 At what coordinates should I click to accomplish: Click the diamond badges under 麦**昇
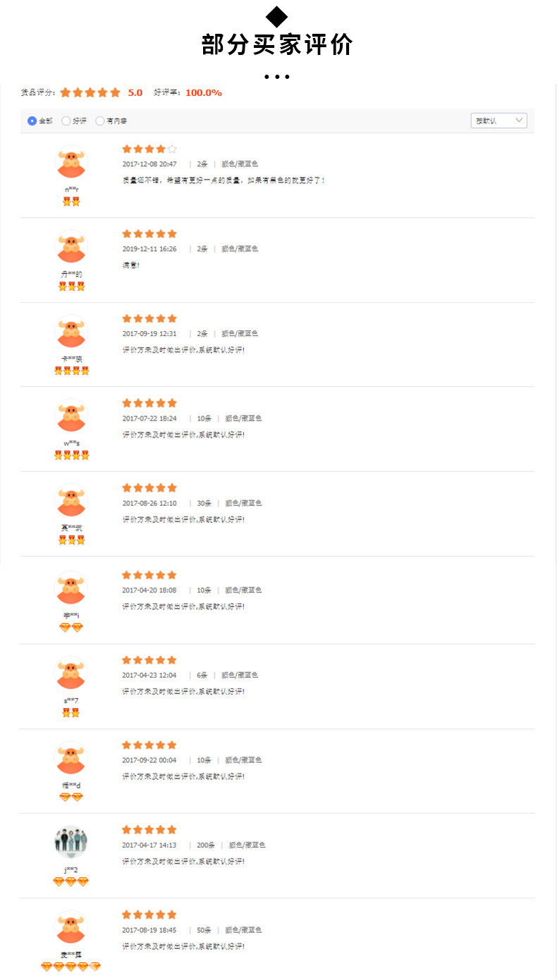71,967
